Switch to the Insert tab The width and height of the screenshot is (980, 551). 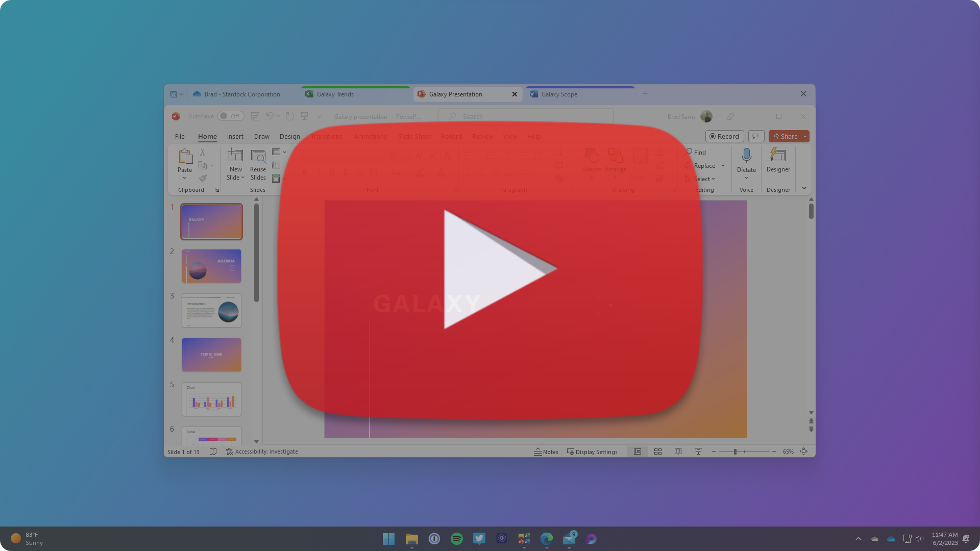(235, 136)
